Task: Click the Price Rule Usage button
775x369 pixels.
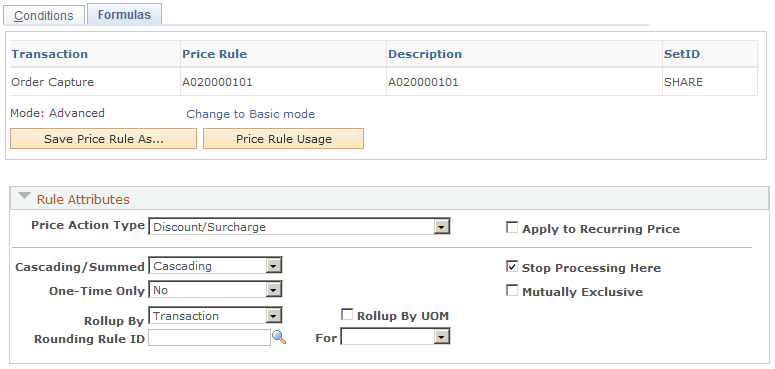Action: [284, 139]
